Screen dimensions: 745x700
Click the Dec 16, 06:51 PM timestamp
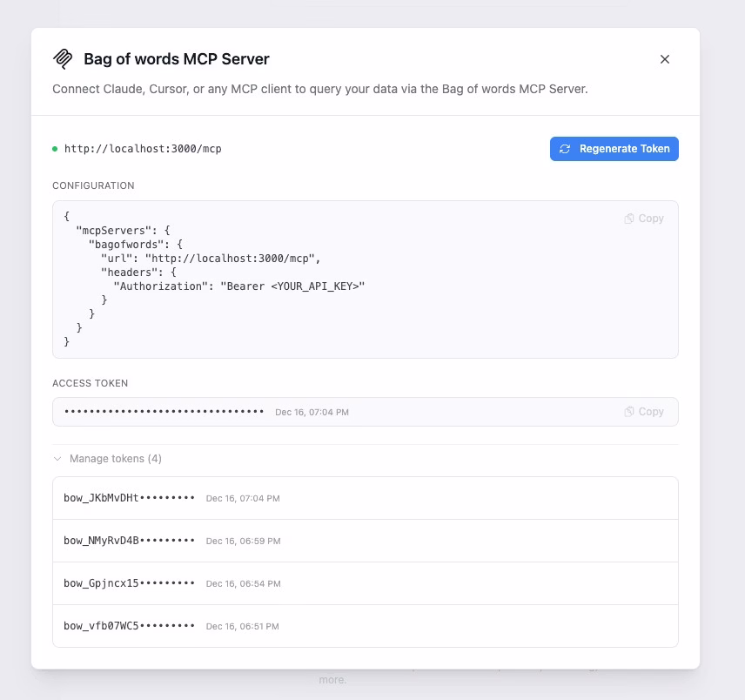(x=242, y=626)
